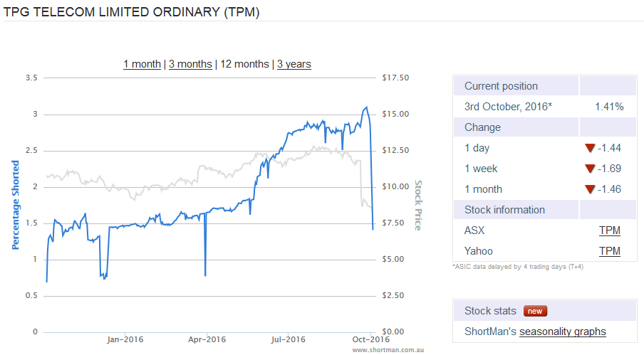Open ShortMan's seasonality graphs link
Screen dimensions: 644x355
[563, 332]
